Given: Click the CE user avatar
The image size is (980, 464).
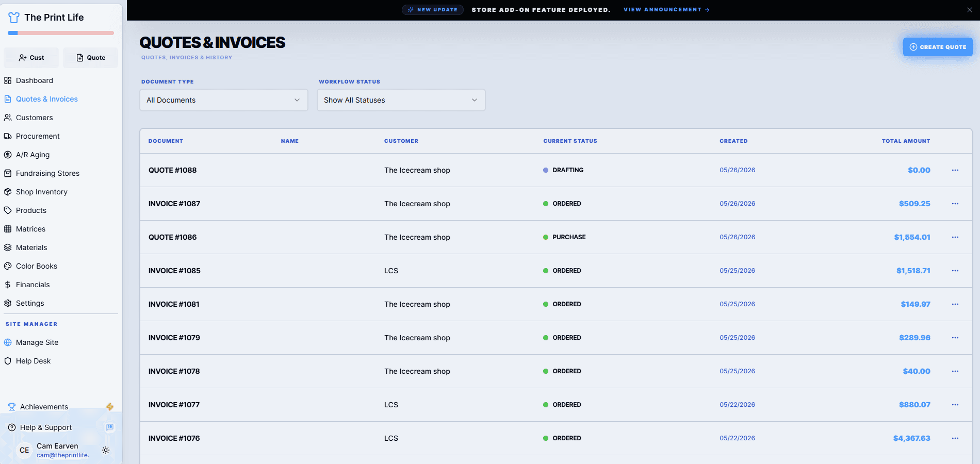Looking at the screenshot, I should point(24,450).
